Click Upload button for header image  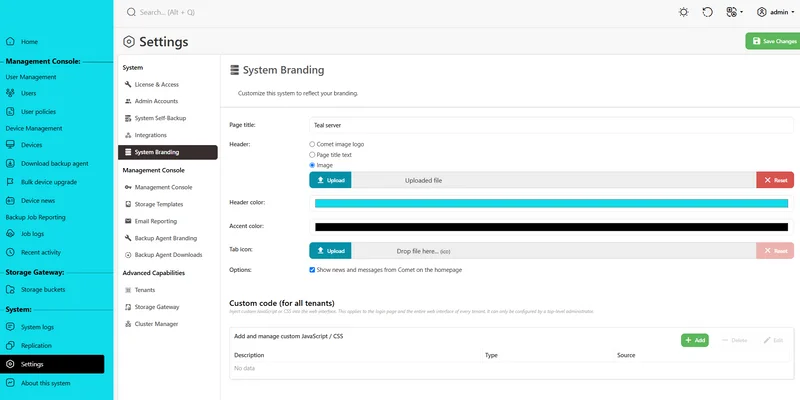pos(331,180)
